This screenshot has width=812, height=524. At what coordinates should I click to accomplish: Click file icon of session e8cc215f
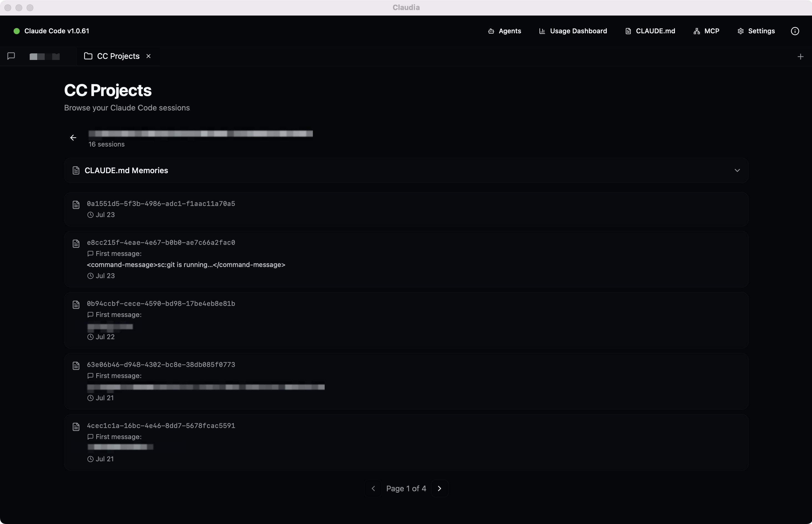76,244
